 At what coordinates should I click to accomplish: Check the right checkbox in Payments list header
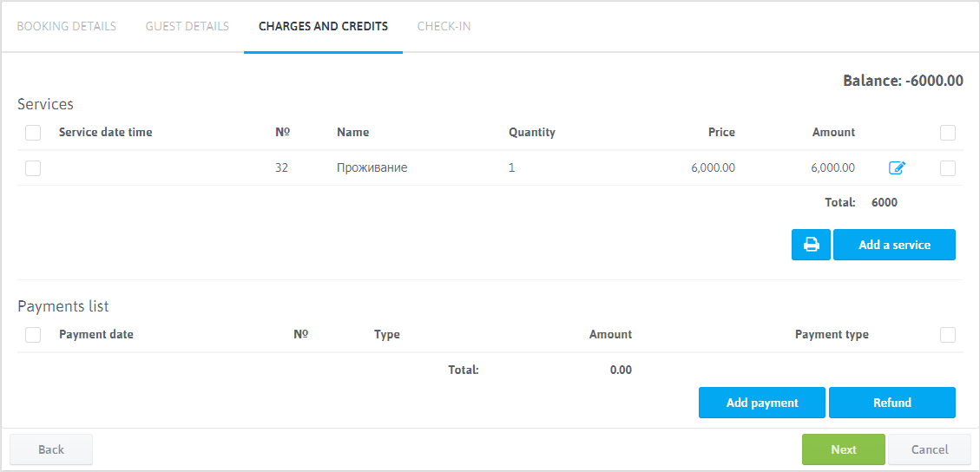[x=948, y=335]
